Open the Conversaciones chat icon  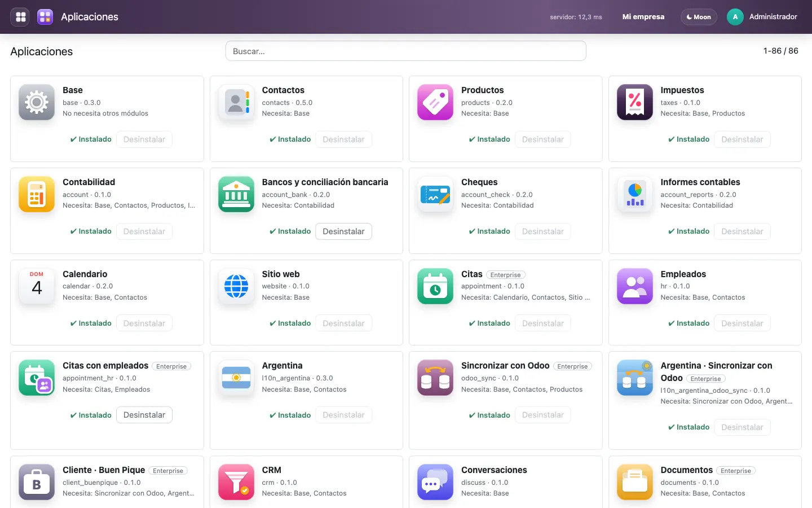click(x=435, y=482)
